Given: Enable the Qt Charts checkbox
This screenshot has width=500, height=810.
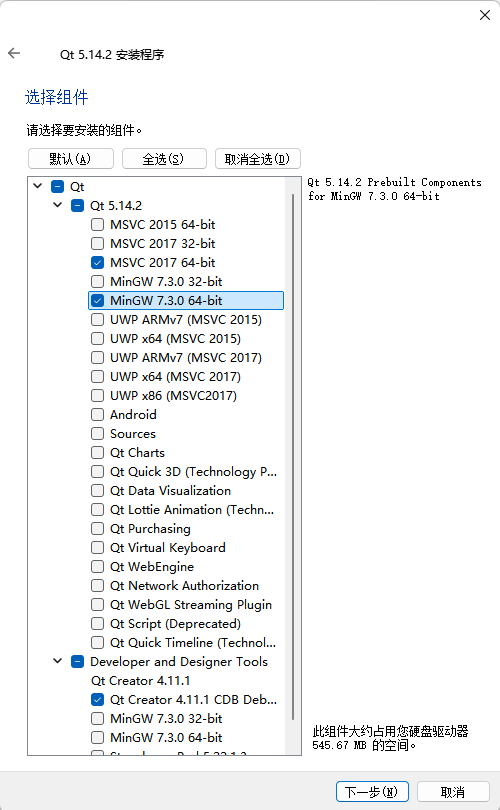Looking at the screenshot, I should [x=97, y=453].
